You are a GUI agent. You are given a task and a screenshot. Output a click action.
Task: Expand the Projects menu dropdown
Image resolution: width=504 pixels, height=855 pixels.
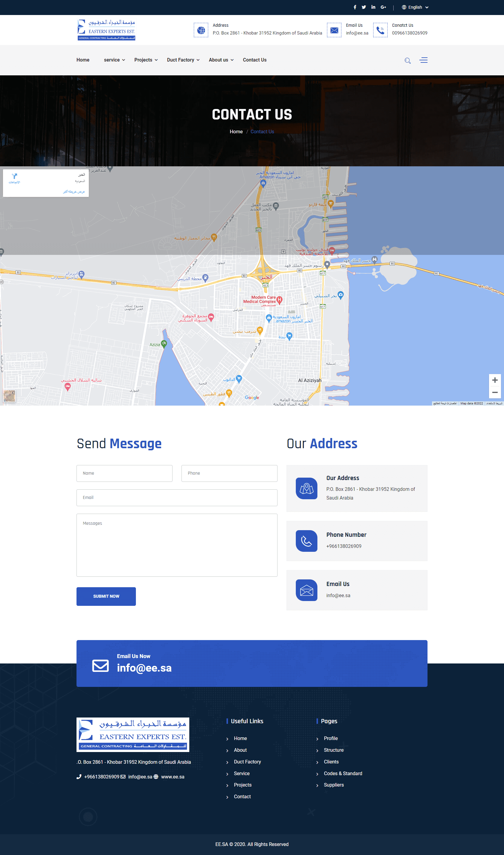click(146, 60)
